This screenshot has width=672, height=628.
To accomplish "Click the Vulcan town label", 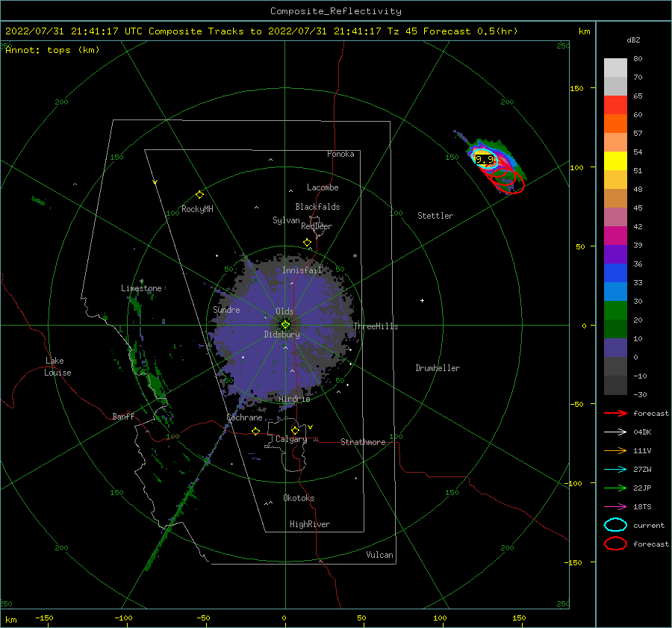I will pyautogui.click(x=380, y=555).
